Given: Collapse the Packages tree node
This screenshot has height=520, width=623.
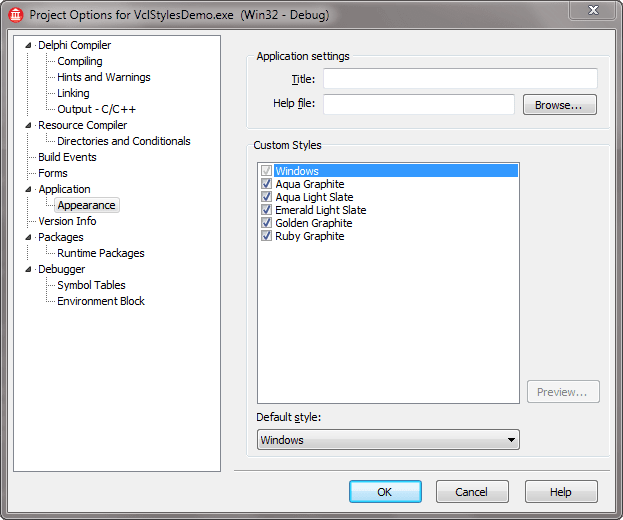Looking at the screenshot, I should (29, 238).
